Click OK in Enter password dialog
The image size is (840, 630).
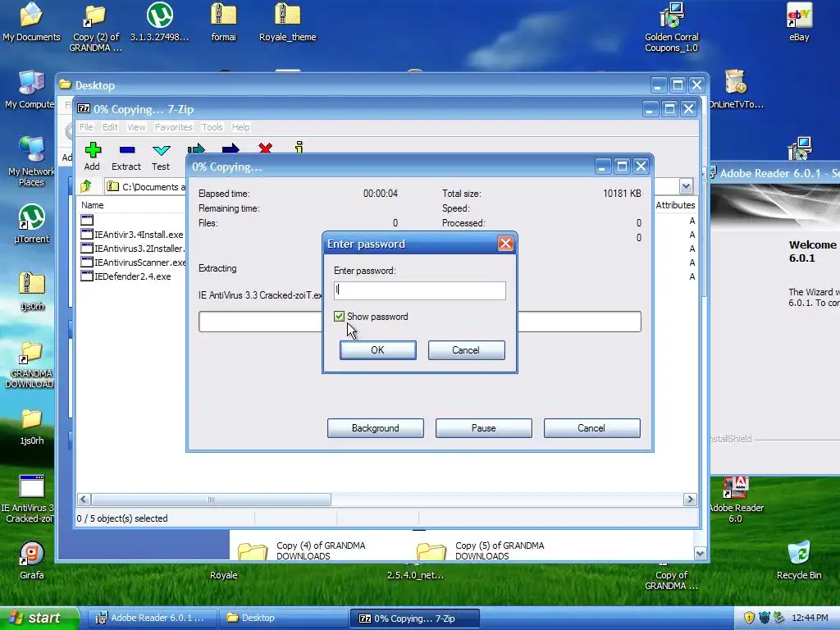tap(377, 349)
